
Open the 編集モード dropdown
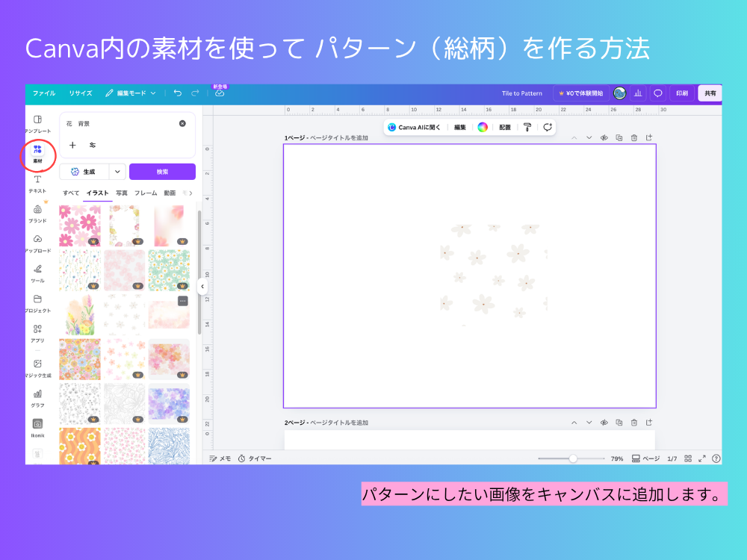point(131,93)
